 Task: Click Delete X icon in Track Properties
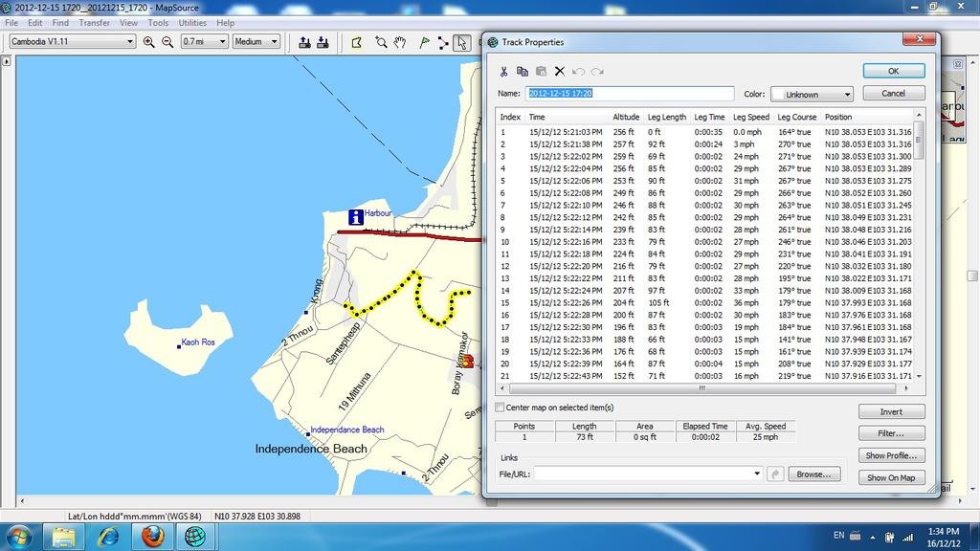pyautogui.click(x=559, y=71)
